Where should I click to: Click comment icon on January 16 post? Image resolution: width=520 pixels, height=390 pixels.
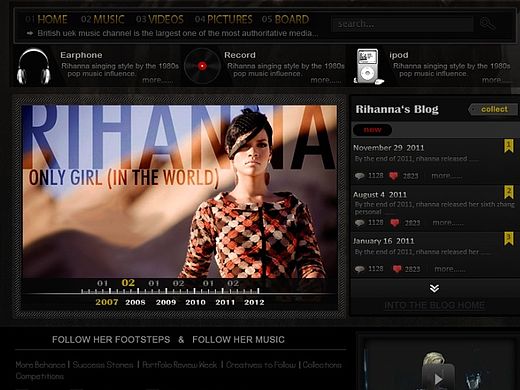coord(359,269)
